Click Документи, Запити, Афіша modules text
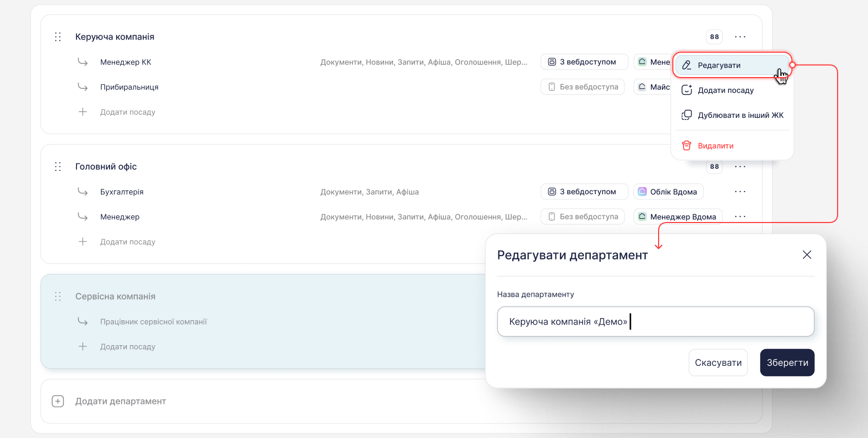Viewport: 868px width, 438px height. [x=369, y=192]
